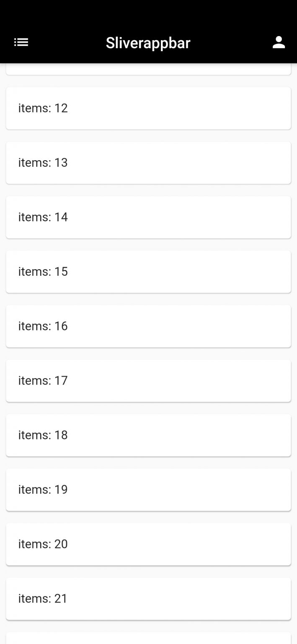The height and width of the screenshot is (644, 297).
Task: Select the card labeled 'items: 12'
Action: (148, 108)
